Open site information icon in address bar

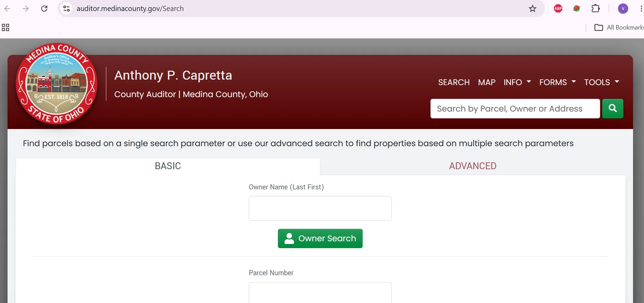66,9
